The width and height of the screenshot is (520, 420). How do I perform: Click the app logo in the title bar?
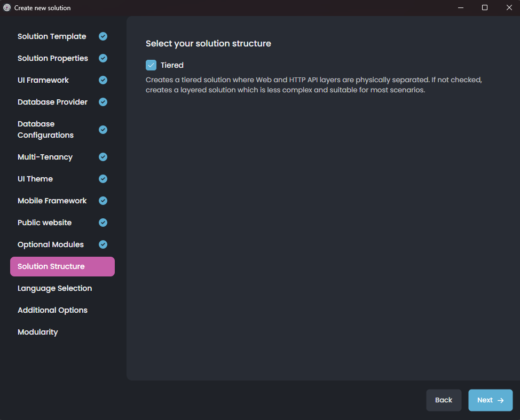tap(7, 7)
